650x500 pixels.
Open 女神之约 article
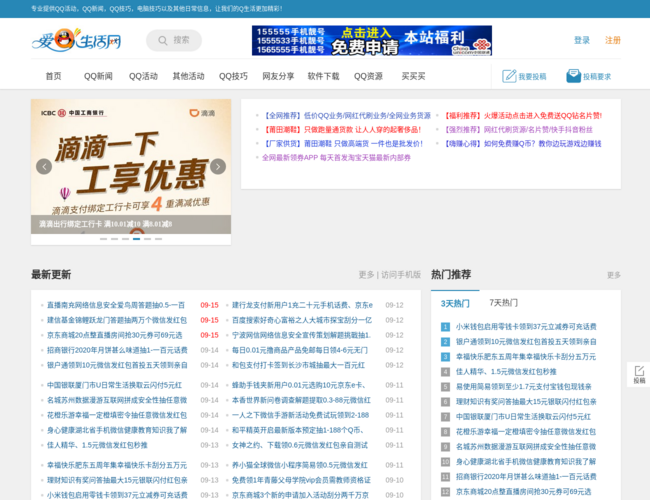[300, 445]
